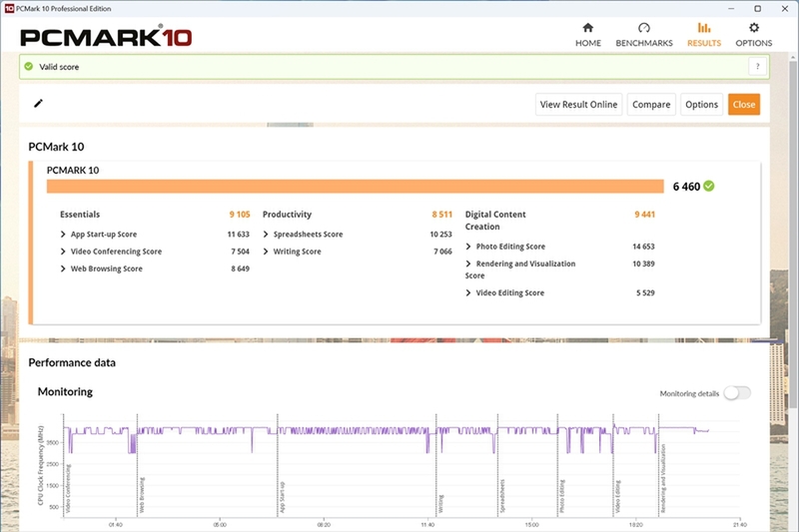This screenshot has width=799, height=532.
Task: Click the question mark help icon
Action: (757, 67)
